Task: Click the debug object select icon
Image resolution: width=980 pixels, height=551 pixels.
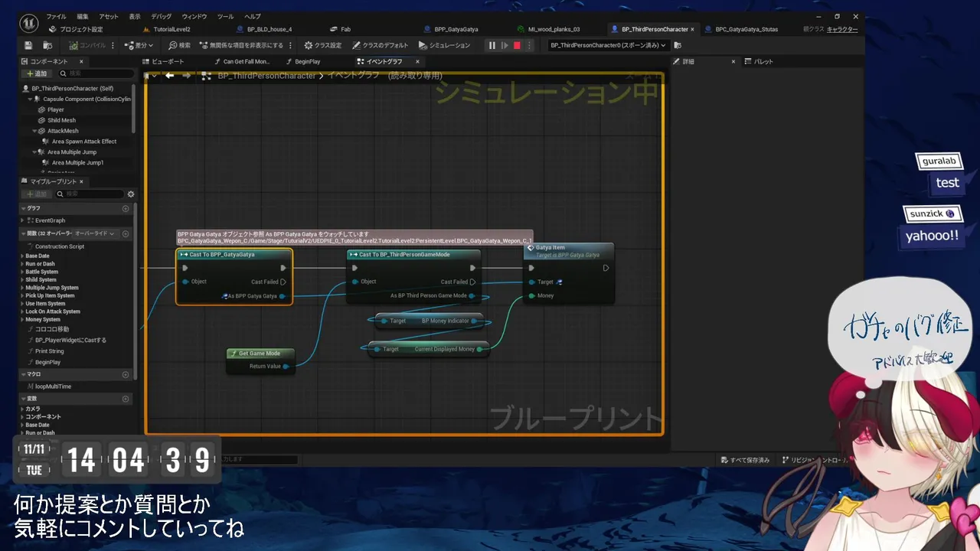Action: (x=678, y=45)
